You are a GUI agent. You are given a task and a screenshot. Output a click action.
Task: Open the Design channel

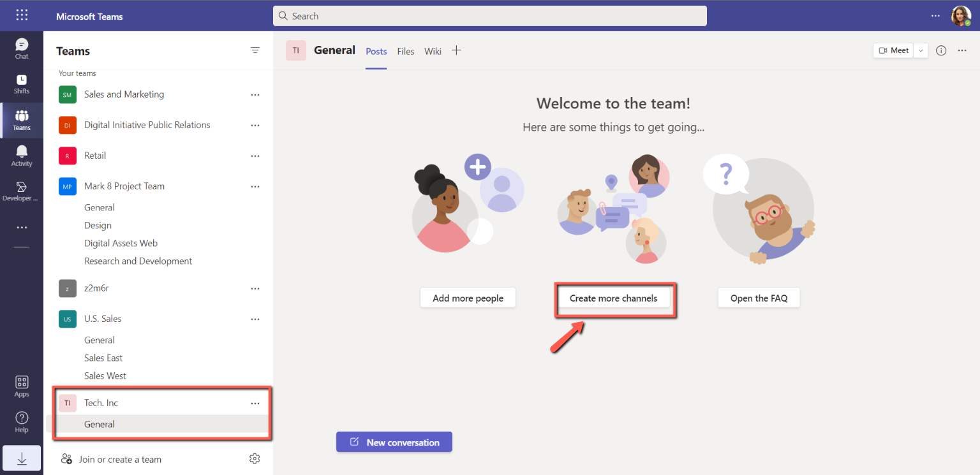98,225
